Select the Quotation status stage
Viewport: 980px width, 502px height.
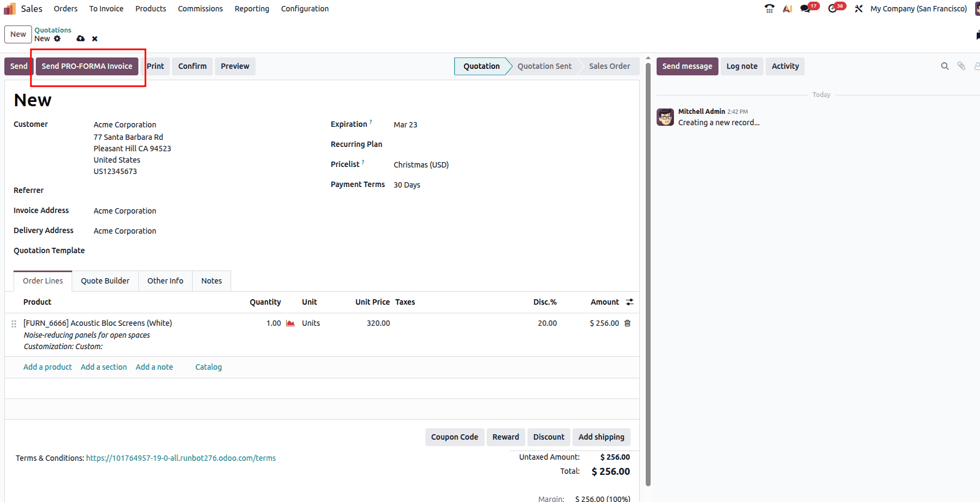481,66
